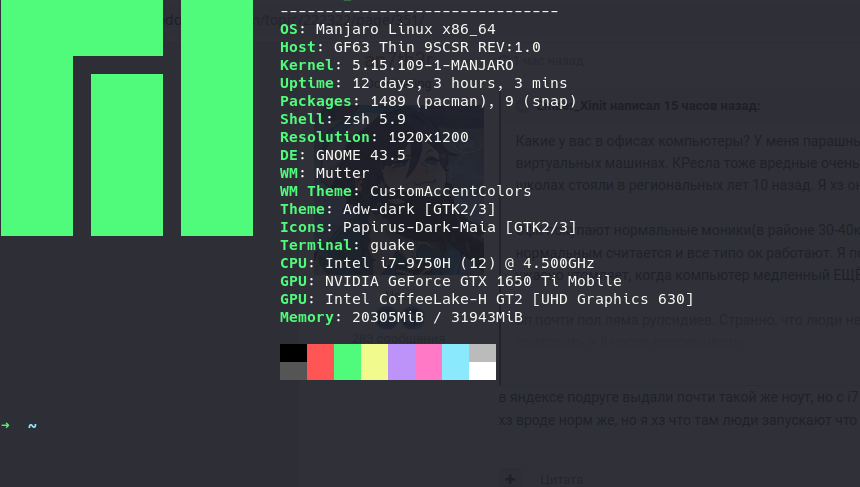Image resolution: width=860 pixels, height=487 pixels.
Task: Click the green color block in the palette
Action: coord(347,362)
